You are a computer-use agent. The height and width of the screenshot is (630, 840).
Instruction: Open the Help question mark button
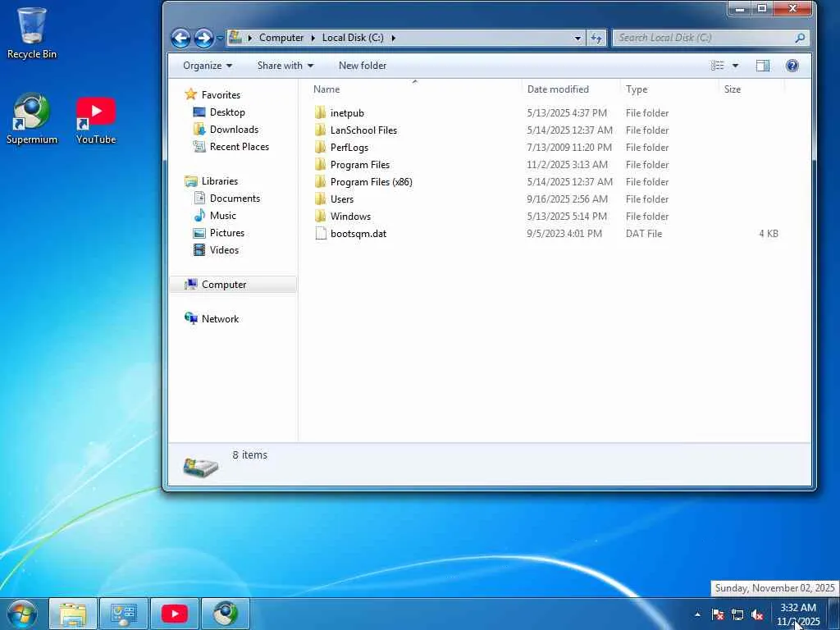[792, 66]
